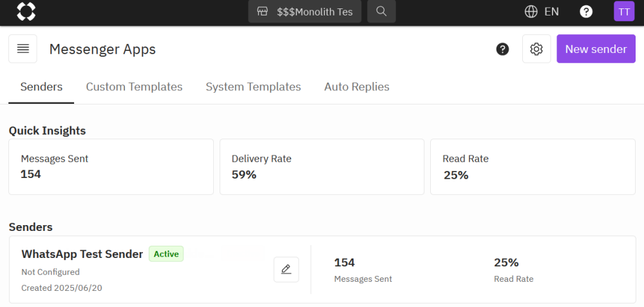Click the help question mark in the top bar
Screen dimensions: 644x307
point(586,12)
